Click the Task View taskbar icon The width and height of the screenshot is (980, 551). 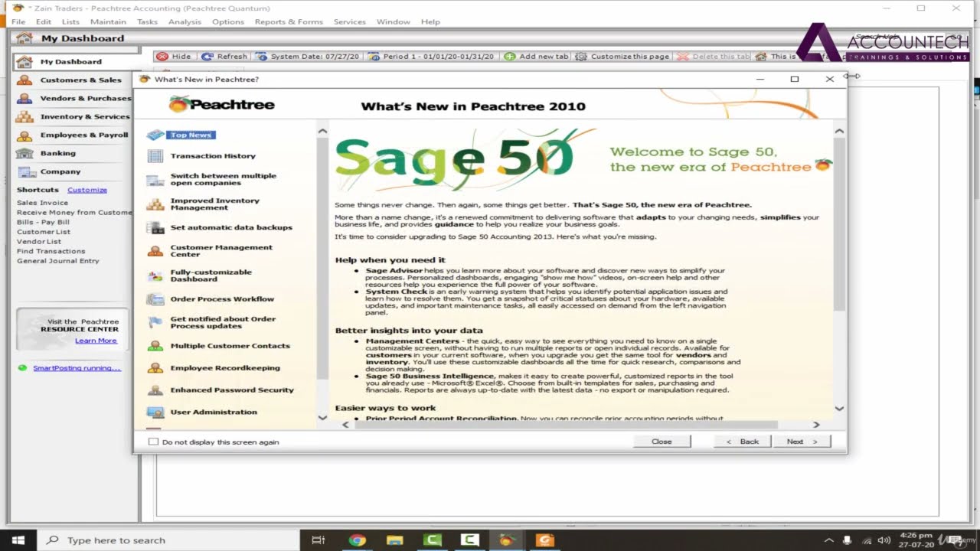tap(318, 540)
